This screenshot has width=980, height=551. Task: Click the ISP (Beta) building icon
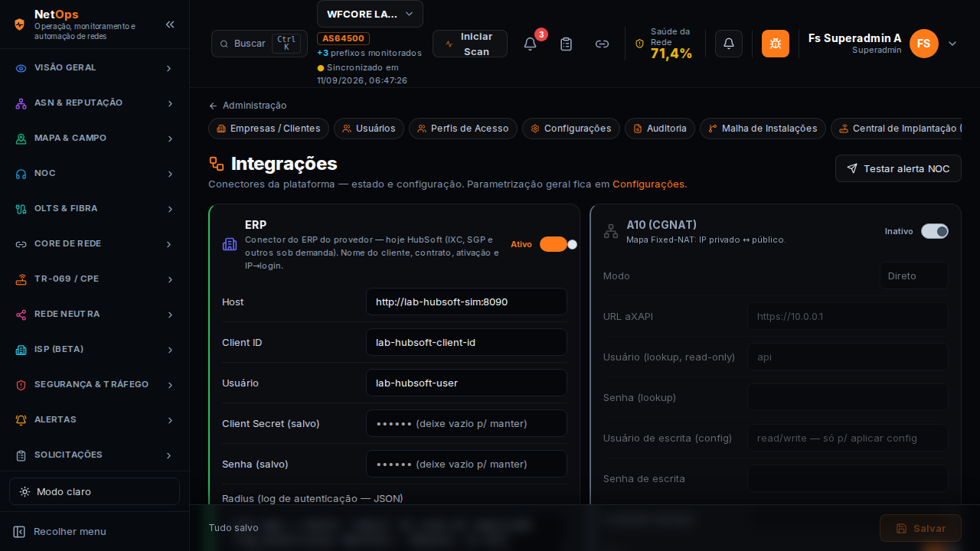(x=21, y=350)
